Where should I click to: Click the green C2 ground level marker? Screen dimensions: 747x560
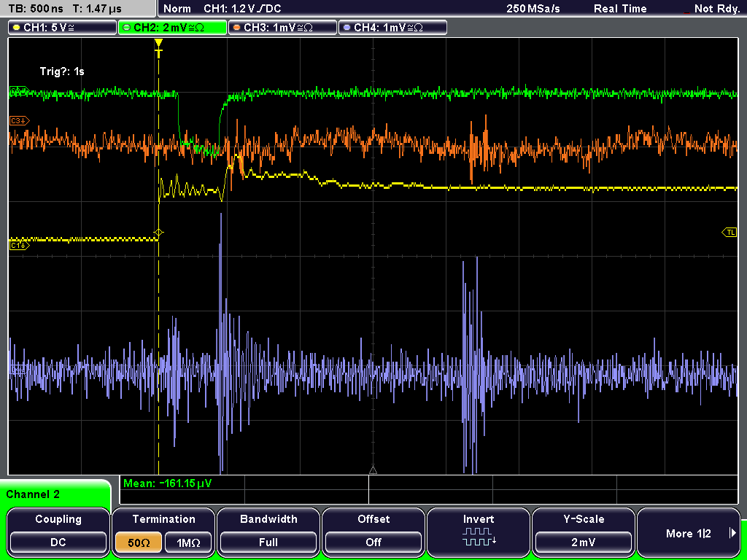[19, 90]
